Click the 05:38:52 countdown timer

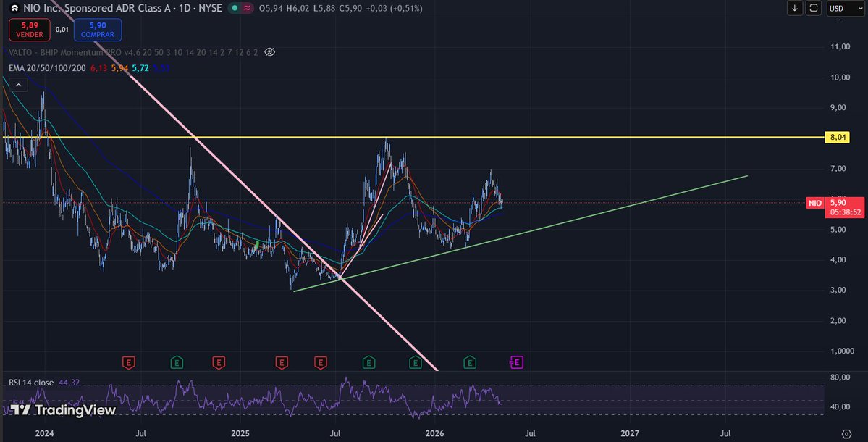coord(845,212)
